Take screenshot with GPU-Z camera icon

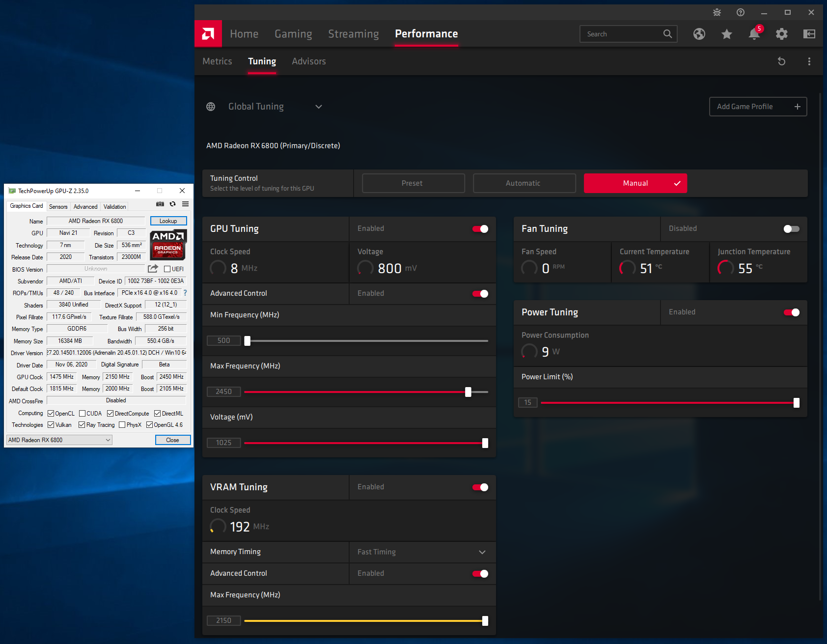click(x=160, y=204)
